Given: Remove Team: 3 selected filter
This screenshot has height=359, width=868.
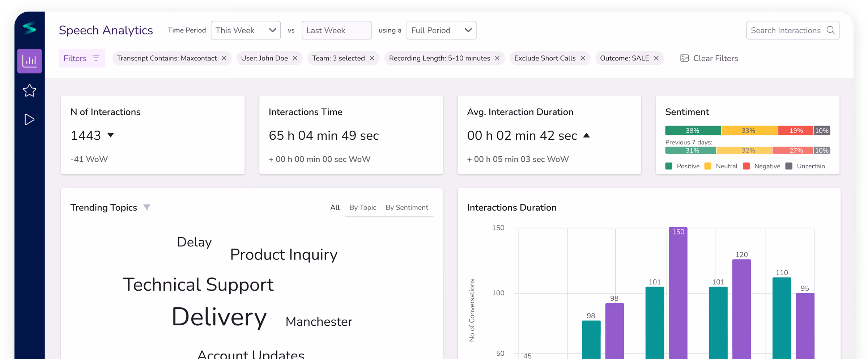Looking at the screenshot, I should coord(372,58).
